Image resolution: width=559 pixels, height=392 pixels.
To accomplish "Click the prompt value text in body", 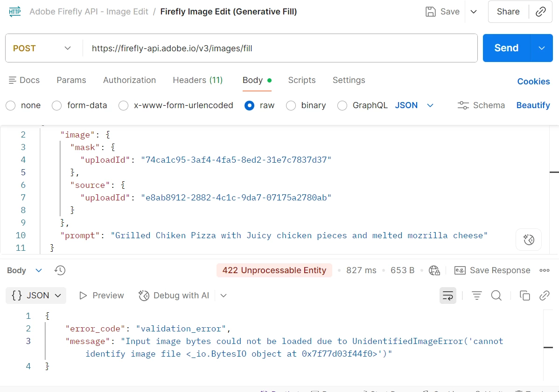I will (299, 236).
